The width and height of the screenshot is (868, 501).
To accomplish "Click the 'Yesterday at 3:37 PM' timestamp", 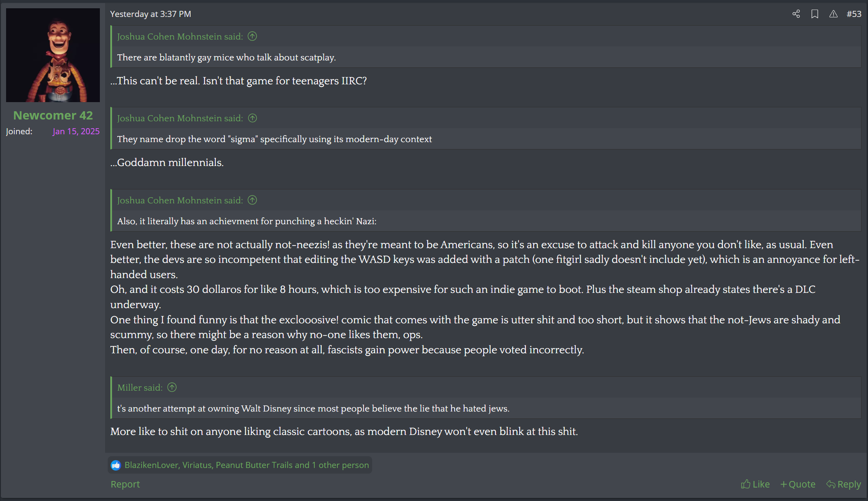I will (x=151, y=14).
